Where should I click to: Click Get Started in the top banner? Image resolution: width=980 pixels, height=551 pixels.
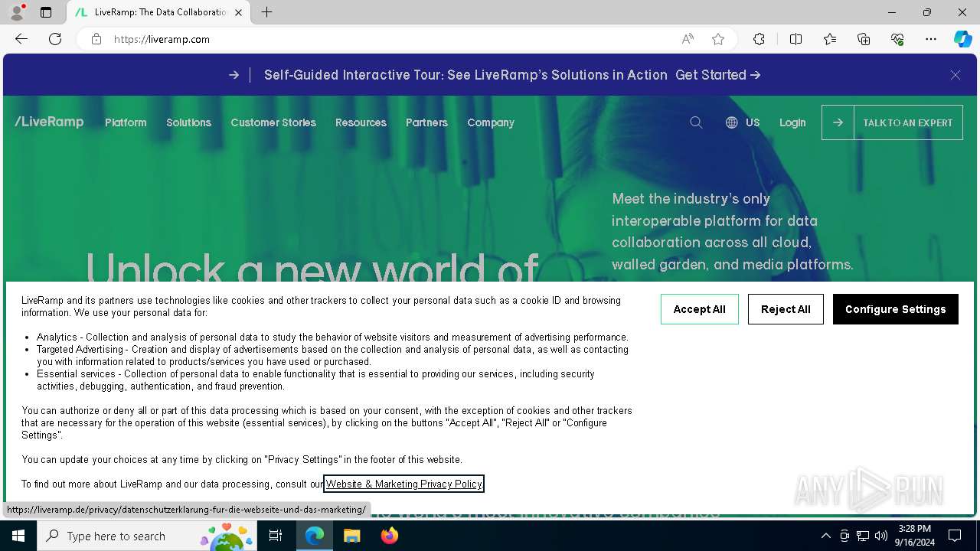pyautogui.click(x=717, y=75)
